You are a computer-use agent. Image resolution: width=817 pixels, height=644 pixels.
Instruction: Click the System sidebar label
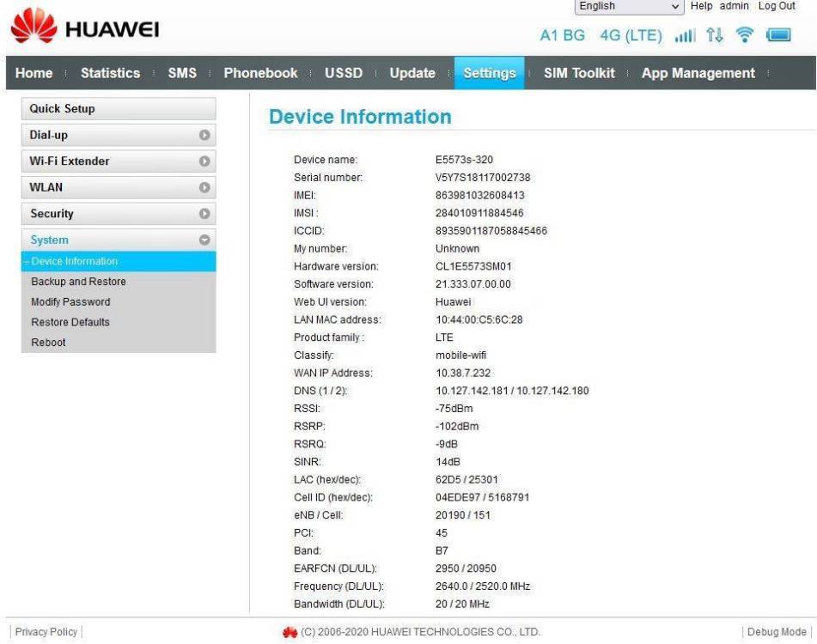tap(49, 240)
